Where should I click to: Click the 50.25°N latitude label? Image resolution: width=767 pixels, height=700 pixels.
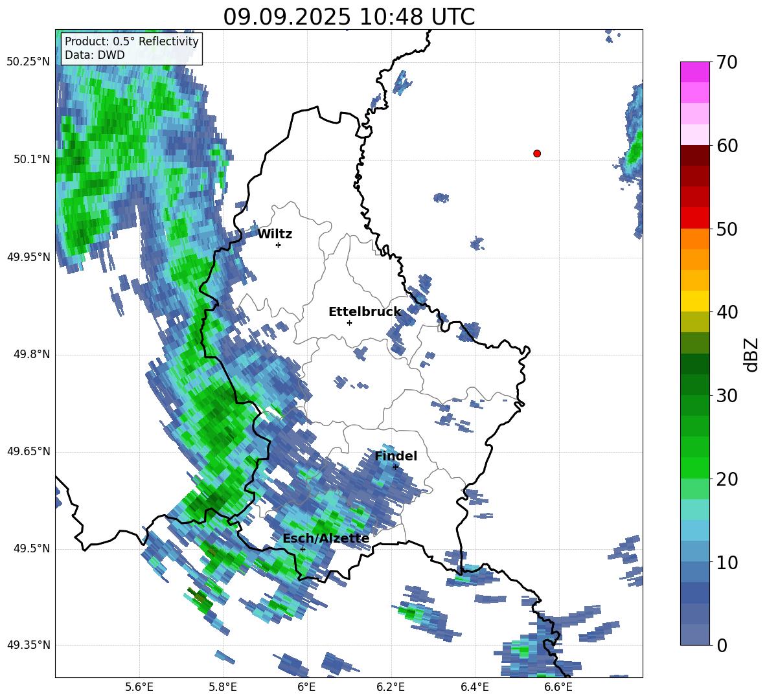(29, 62)
